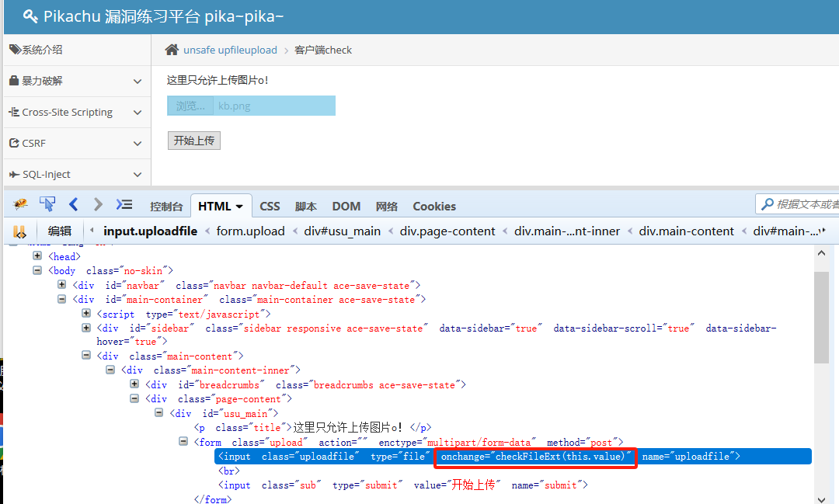
Task: Collapse the div class main-content-inner node
Action: (110, 370)
